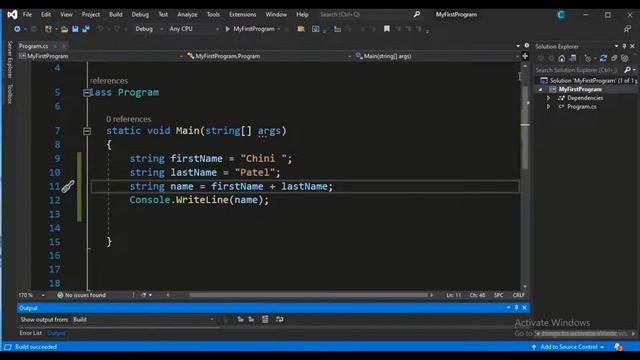The image size is (640, 360).
Task: Click the search magnifier in the title bar
Action: 417,14
